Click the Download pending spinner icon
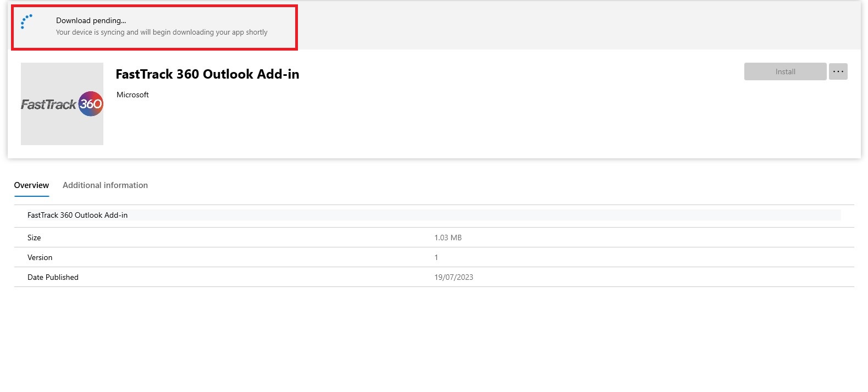868x392 pixels. tap(26, 21)
